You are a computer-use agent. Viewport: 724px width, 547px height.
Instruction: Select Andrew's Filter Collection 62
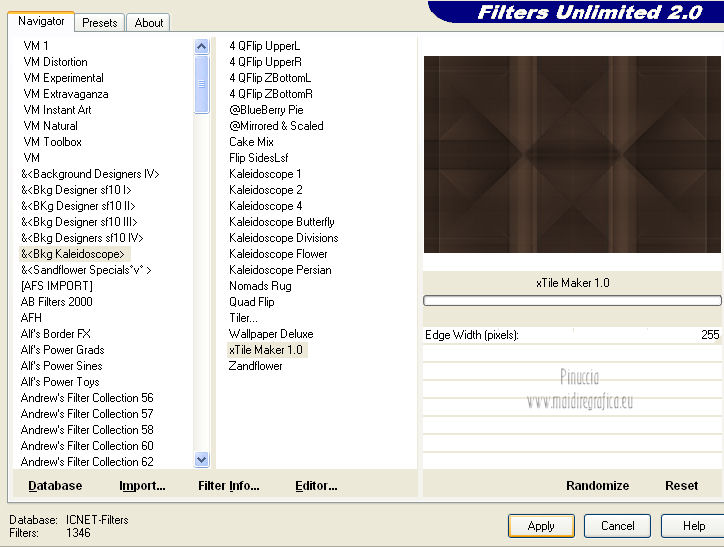pyautogui.click(x=87, y=462)
